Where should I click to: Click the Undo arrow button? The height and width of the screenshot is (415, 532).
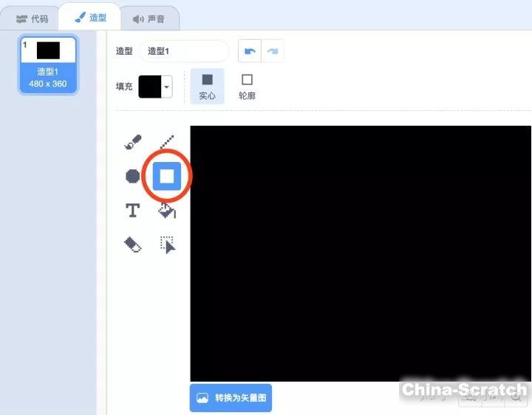249,51
